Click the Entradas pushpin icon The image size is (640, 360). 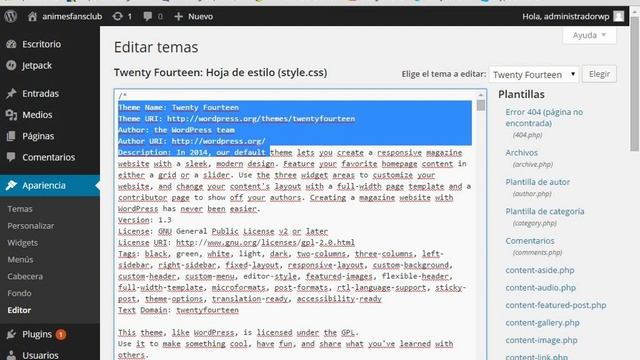[x=11, y=93]
